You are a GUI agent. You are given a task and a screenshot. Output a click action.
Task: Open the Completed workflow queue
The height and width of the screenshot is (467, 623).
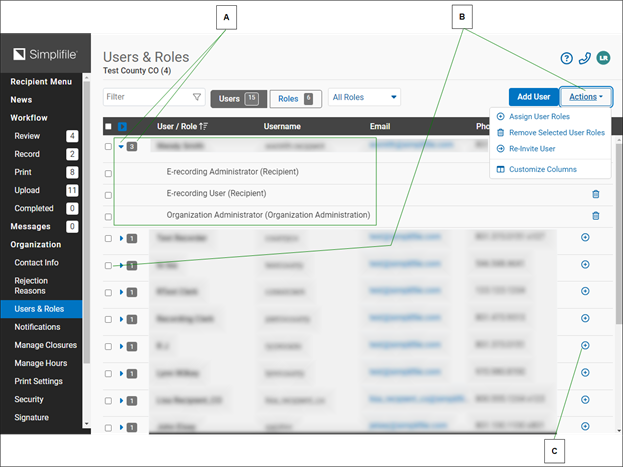pos(34,208)
